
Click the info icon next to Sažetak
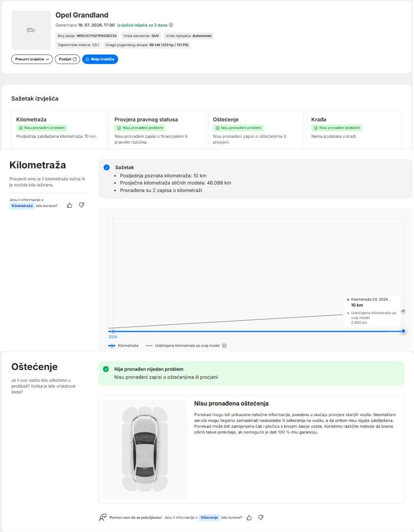(107, 168)
